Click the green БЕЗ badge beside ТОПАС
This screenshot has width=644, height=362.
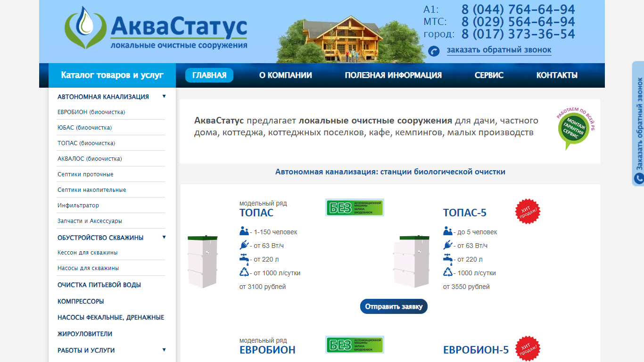point(355,207)
